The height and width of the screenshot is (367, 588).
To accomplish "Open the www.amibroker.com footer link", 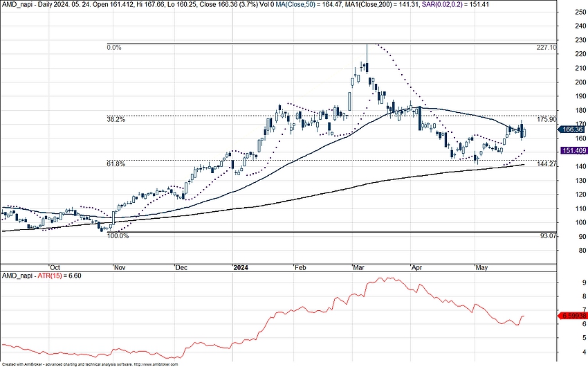I will (156, 364).
